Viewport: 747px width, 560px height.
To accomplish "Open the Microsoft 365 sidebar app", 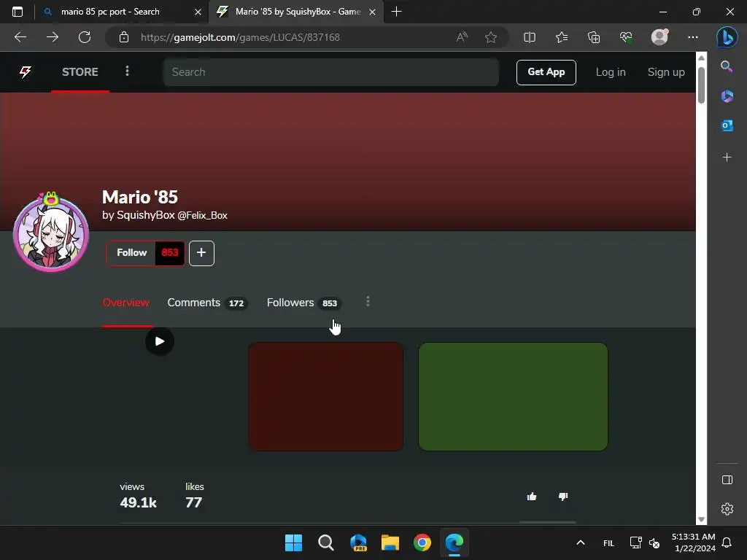I will pyautogui.click(x=727, y=96).
